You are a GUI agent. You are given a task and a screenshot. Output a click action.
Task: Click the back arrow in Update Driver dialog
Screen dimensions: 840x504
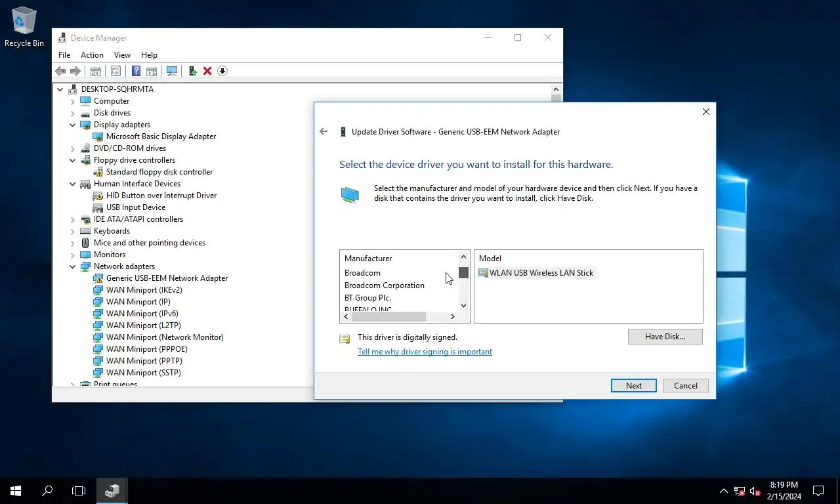pos(324,131)
